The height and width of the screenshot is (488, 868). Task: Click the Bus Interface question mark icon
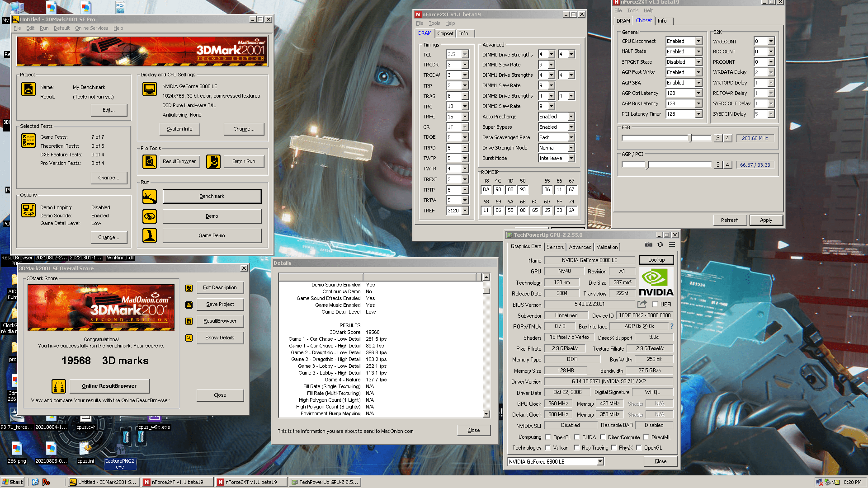pyautogui.click(x=671, y=326)
